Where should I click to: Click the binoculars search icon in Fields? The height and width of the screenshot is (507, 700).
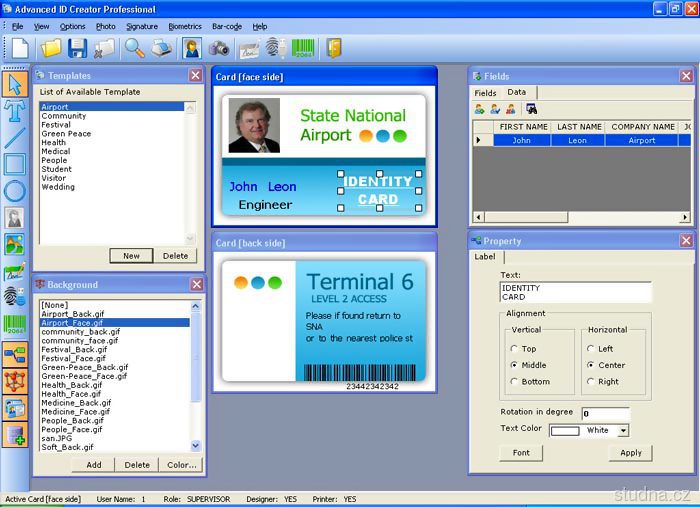[531, 109]
